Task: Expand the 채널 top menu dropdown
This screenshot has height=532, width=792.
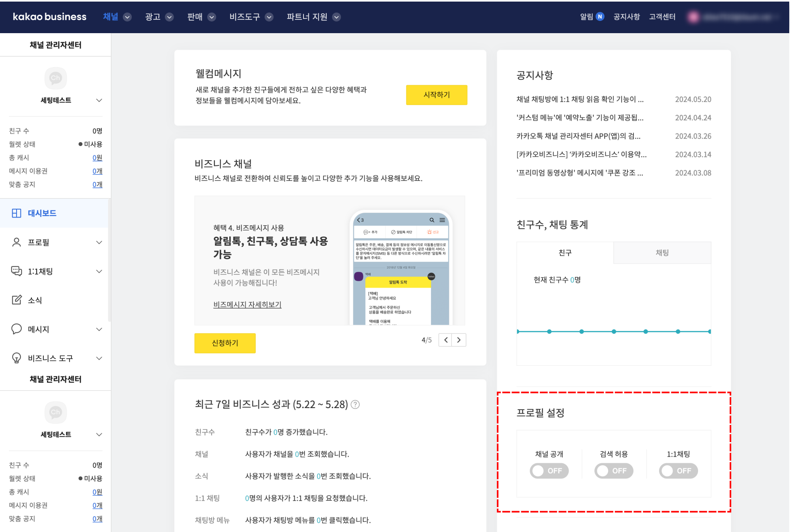Action: tap(127, 17)
